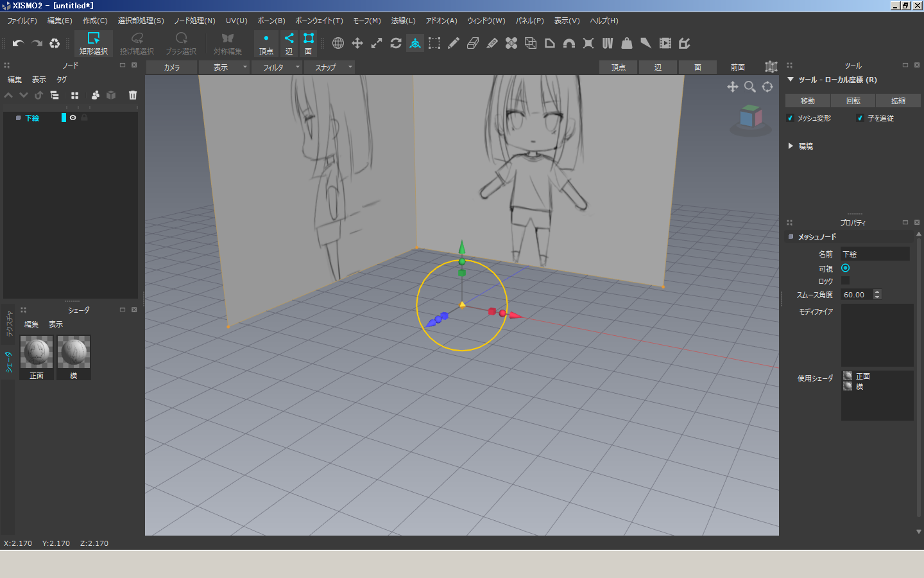The height and width of the screenshot is (578, 924).
Task: Select the 矩形選択 rectangle selection tool
Action: point(94,44)
